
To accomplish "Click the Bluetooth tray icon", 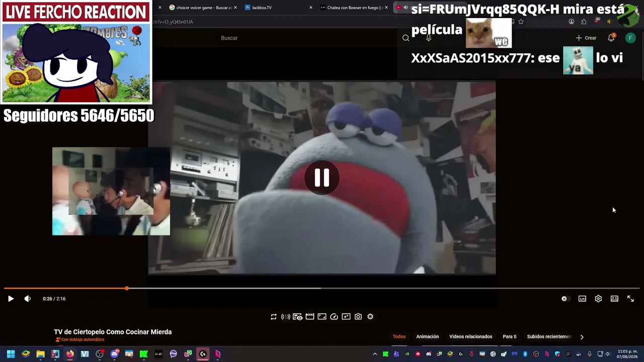I will click(525, 354).
